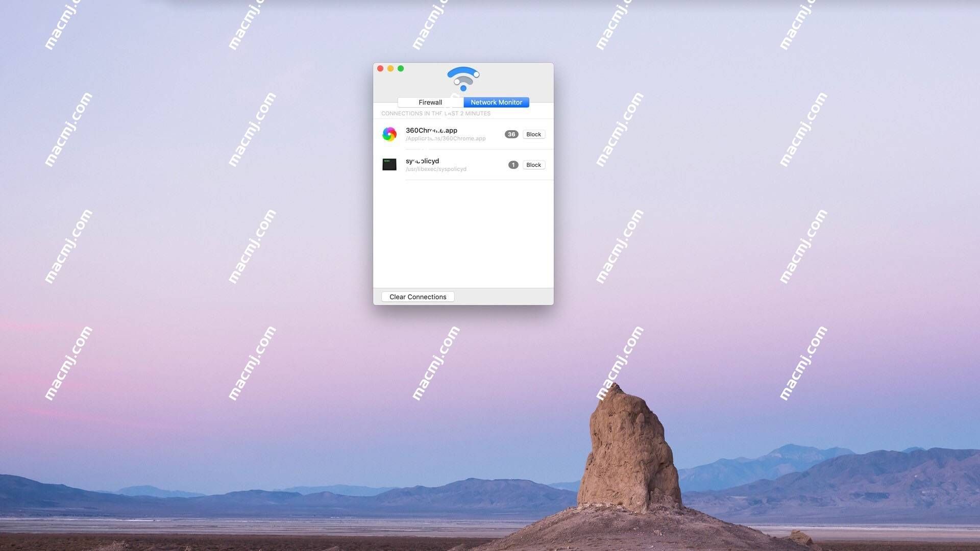Viewport: 980px width, 551px height.
Task: Click the syspolicyd file path label
Action: click(x=436, y=169)
